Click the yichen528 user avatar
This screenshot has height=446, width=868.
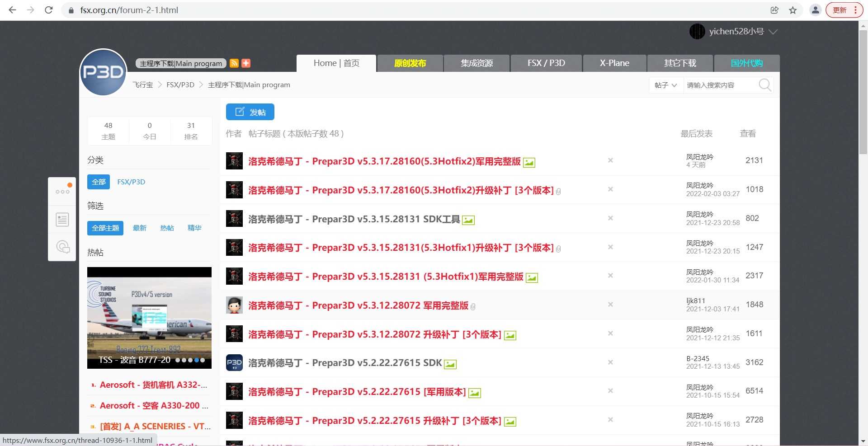[697, 32]
